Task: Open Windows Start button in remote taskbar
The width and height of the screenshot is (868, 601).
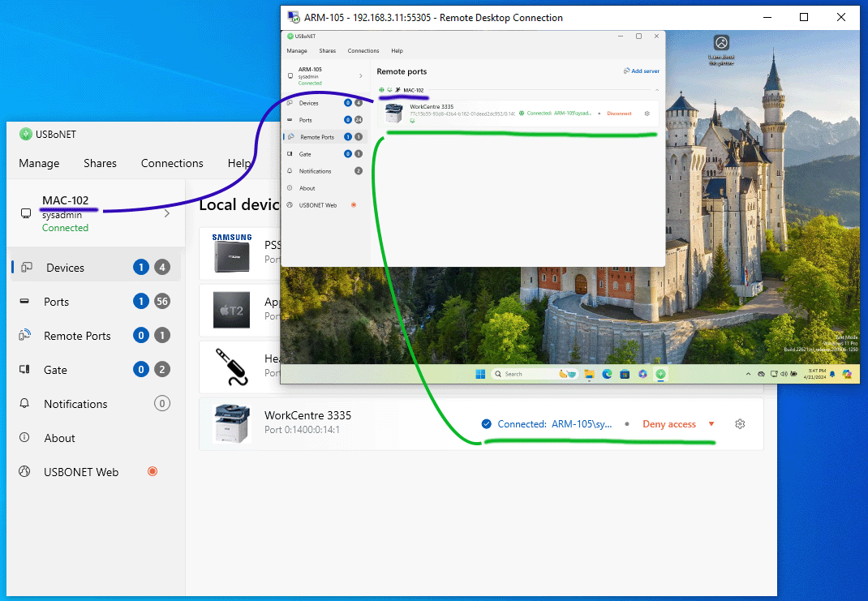Action: (480, 374)
